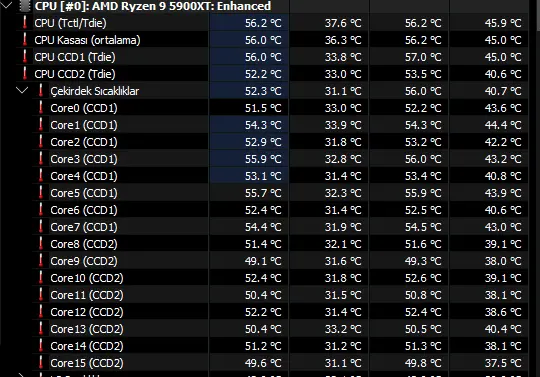Viewport: 540px width, 377px height.
Task: Click minimum value 33.2 °C of Core13
Action: [x=343, y=329]
